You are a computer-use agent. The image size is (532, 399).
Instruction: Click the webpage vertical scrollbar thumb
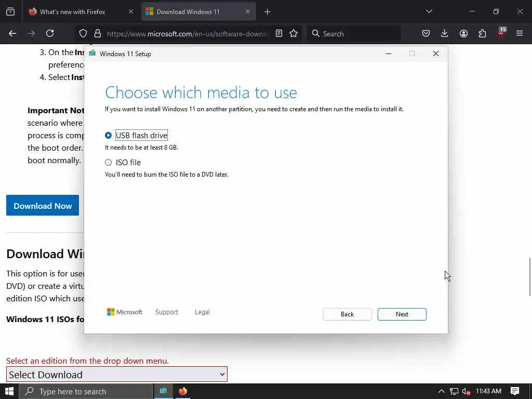click(529, 276)
